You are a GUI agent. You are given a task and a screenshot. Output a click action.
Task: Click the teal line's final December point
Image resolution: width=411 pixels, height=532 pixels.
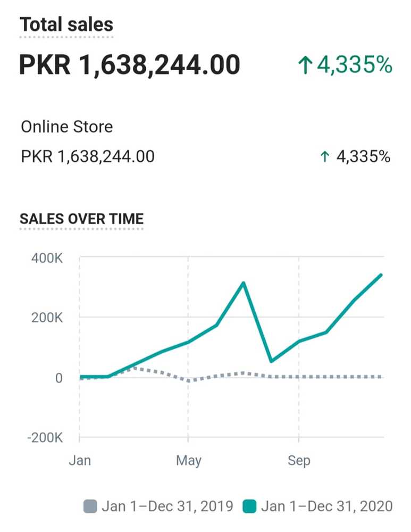[381, 275]
